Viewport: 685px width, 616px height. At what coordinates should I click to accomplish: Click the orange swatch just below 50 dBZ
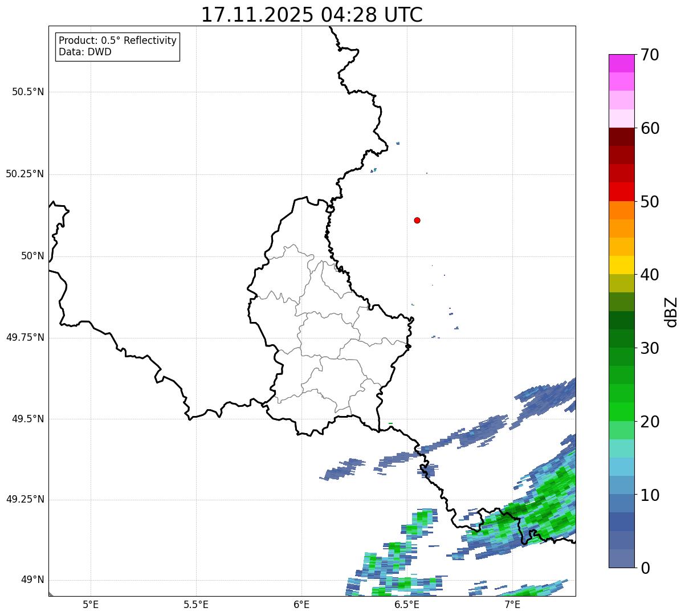621,210
